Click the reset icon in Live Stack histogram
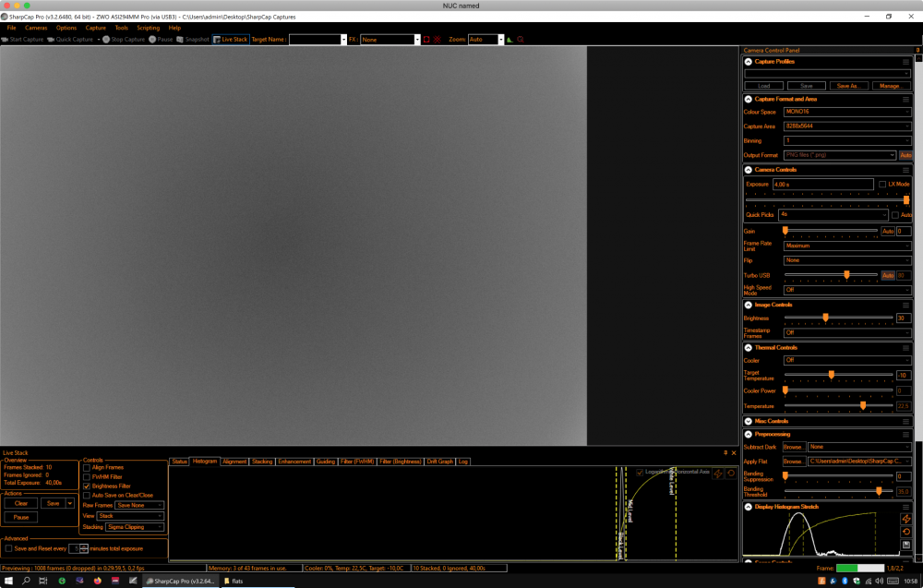This screenshot has width=923, height=588. (x=731, y=474)
